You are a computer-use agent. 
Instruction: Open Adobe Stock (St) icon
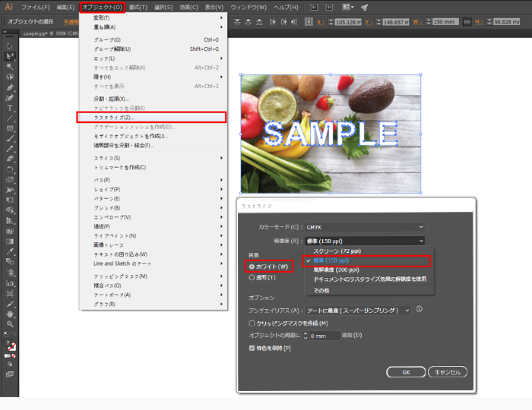(x=330, y=7)
